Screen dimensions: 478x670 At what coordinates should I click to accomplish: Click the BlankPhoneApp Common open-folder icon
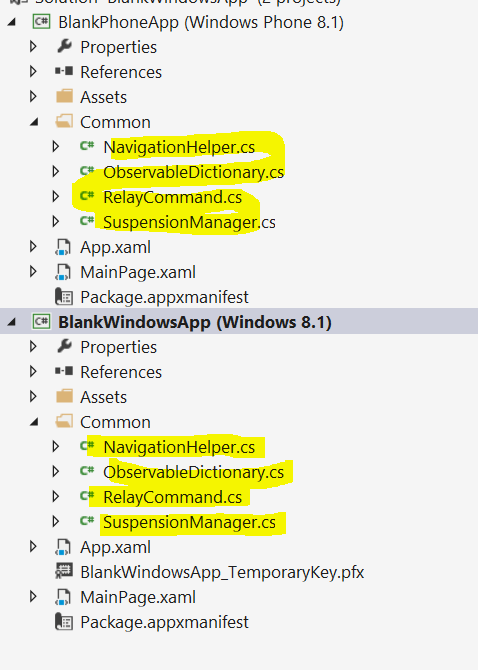64,122
